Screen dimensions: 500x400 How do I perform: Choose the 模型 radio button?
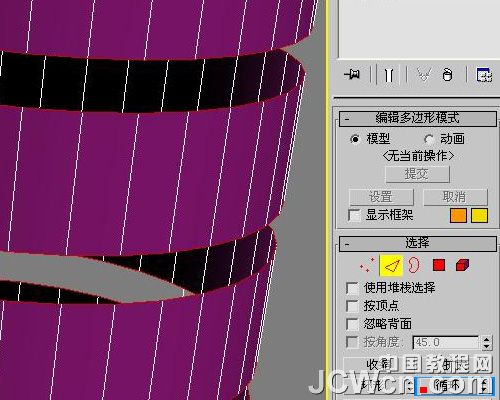click(355, 139)
